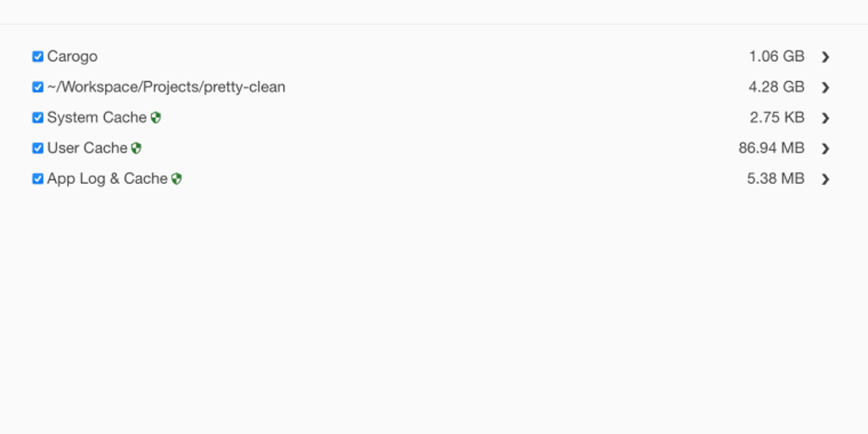Click the shield icon beside App Log & Cache
This screenshot has height=434, width=868.
point(176,179)
